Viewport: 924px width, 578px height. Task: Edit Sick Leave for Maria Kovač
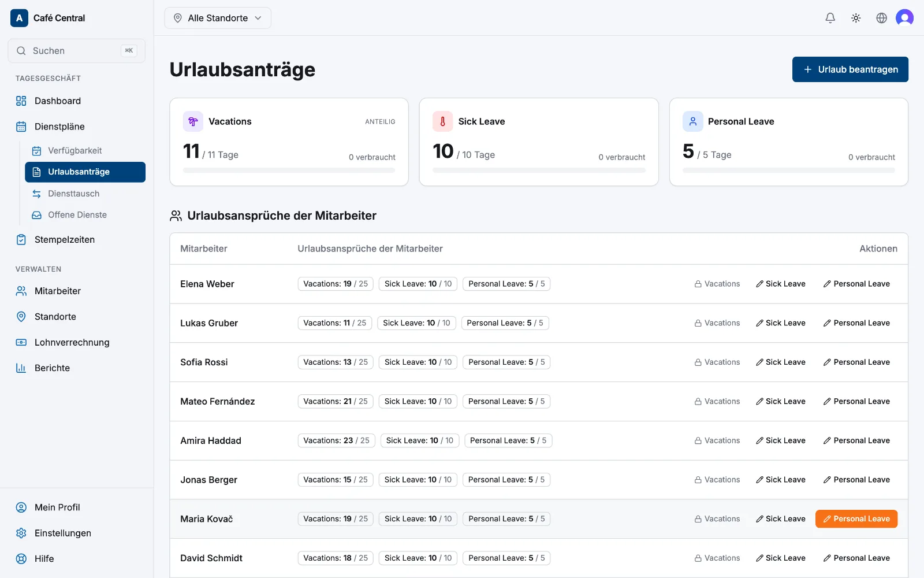click(780, 519)
